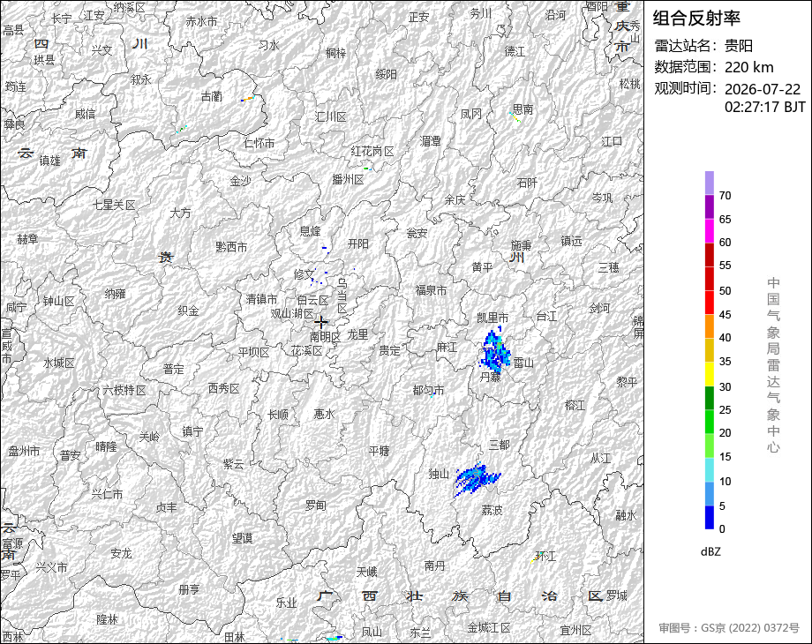Click the small echo near 思南
This screenshot has height=644, width=812.
(x=515, y=117)
